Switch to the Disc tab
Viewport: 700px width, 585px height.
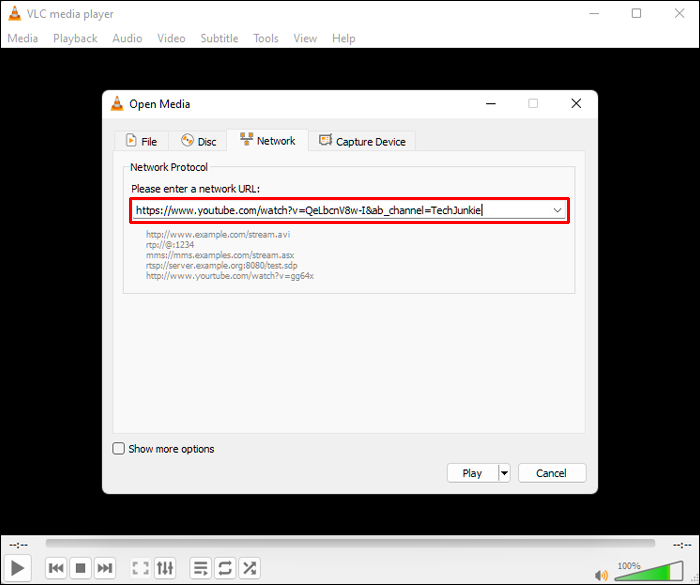click(198, 141)
